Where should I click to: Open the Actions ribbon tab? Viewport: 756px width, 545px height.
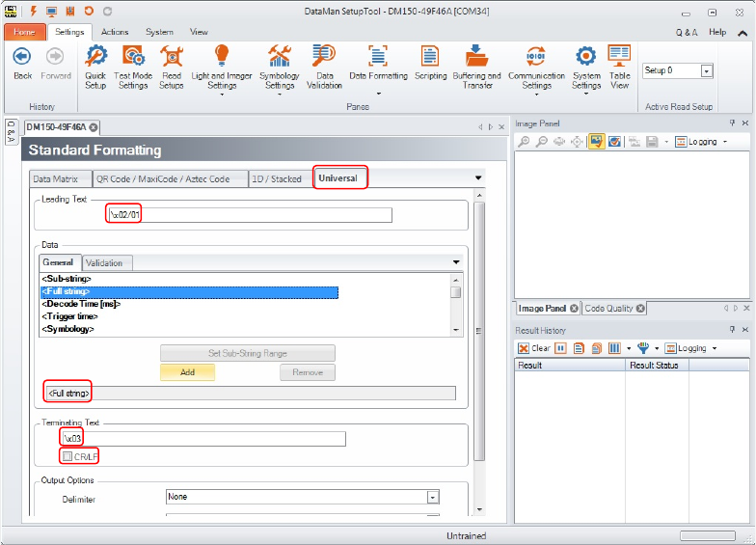(x=115, y=32)
